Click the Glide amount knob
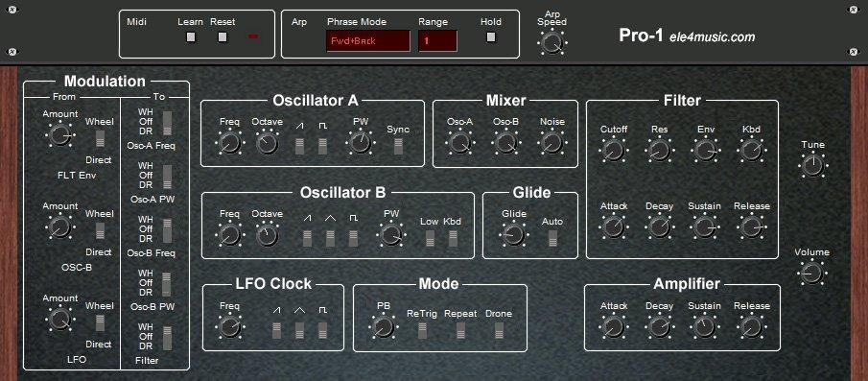 coord(514,235)
